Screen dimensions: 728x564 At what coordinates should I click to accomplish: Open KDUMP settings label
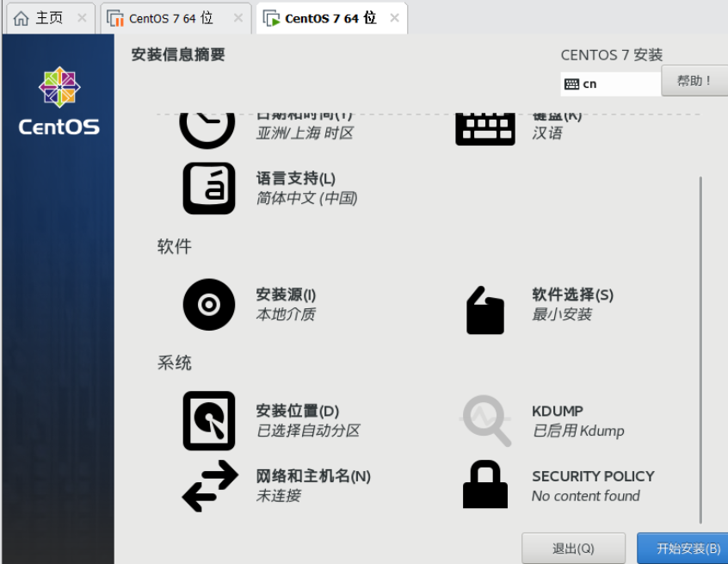point(557,411)
